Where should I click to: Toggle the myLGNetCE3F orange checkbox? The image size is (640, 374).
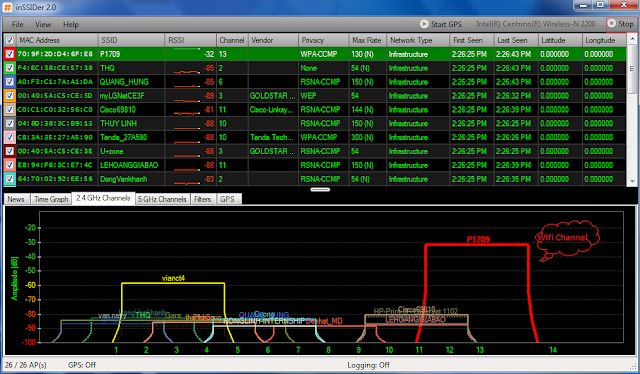[x=10, y=96]
